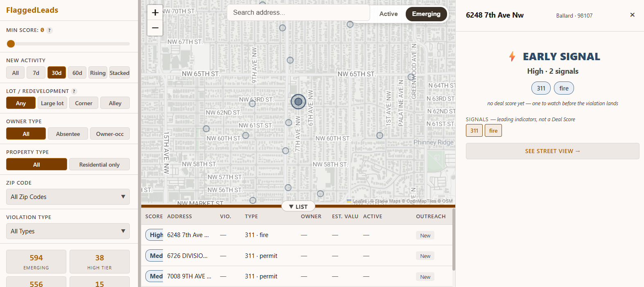644x287 pixels.
Task: Open the Lot / Redevelopment help icon
Action: (x=74, y=91)
